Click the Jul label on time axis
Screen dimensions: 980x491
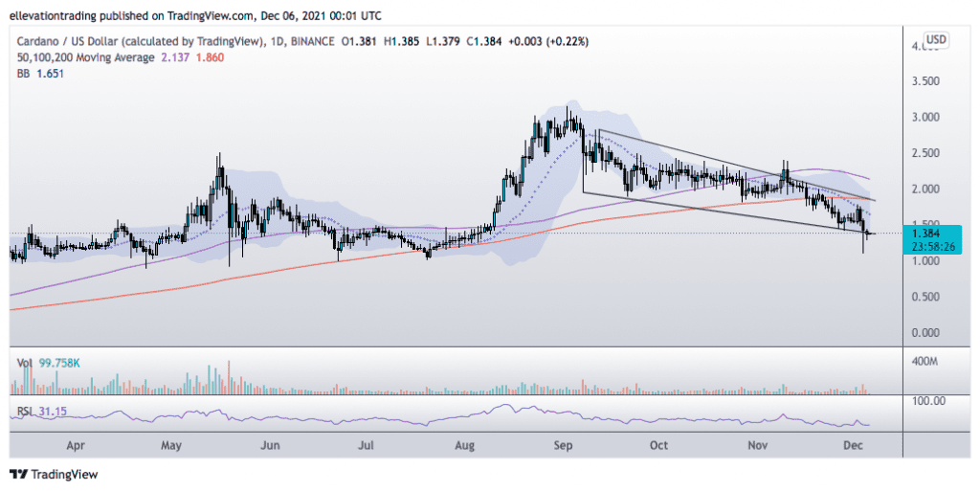(366, 445)
